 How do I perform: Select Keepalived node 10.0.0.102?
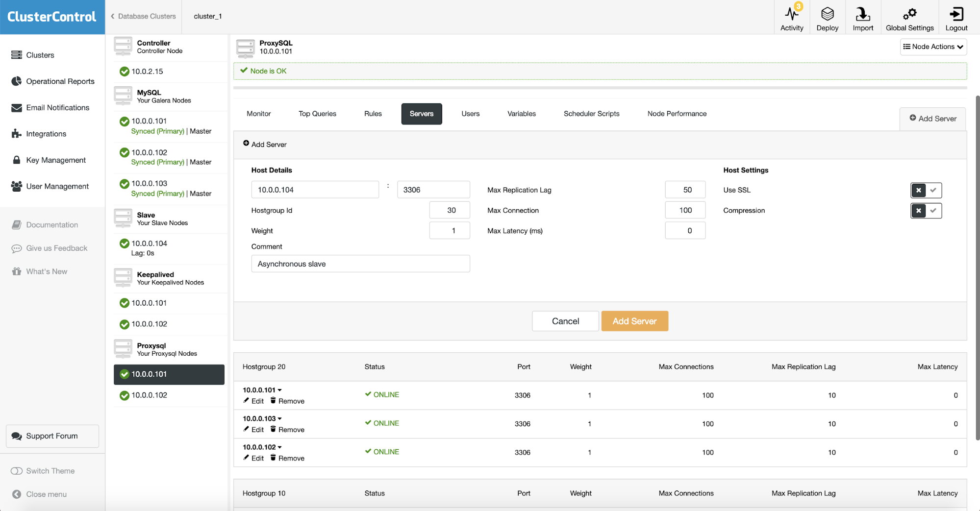169,324
